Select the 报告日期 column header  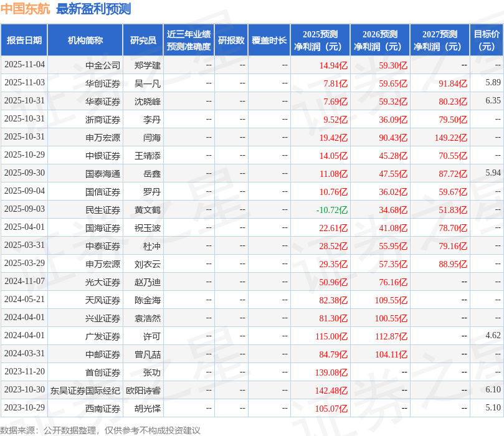[x=24, y=40]
